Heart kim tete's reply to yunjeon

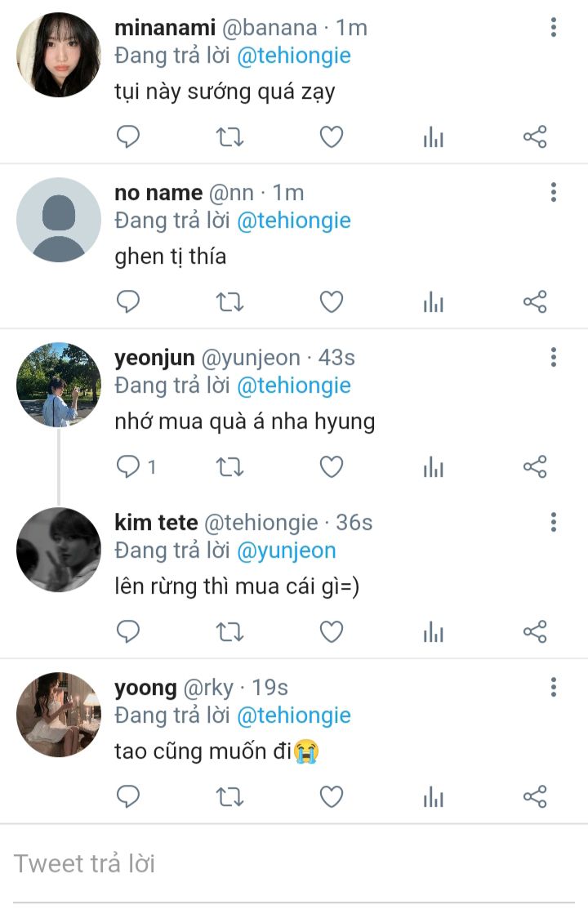[x=332, y=631]
